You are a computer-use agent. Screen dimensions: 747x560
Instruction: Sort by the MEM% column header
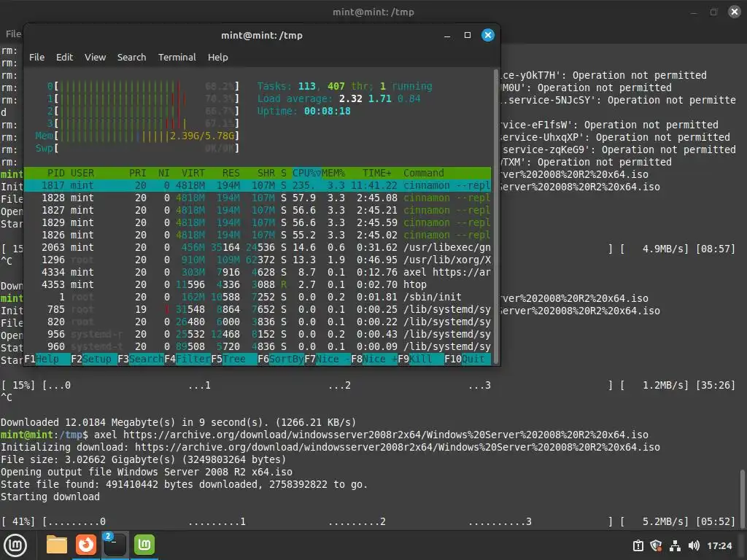tap(333, 173)
